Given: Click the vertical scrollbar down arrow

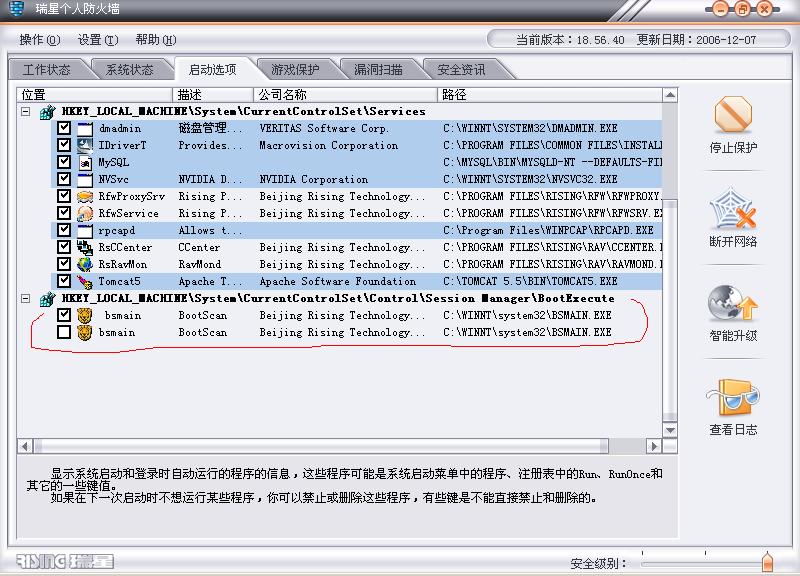Looking at the screenshot, I should coord(670,430).
